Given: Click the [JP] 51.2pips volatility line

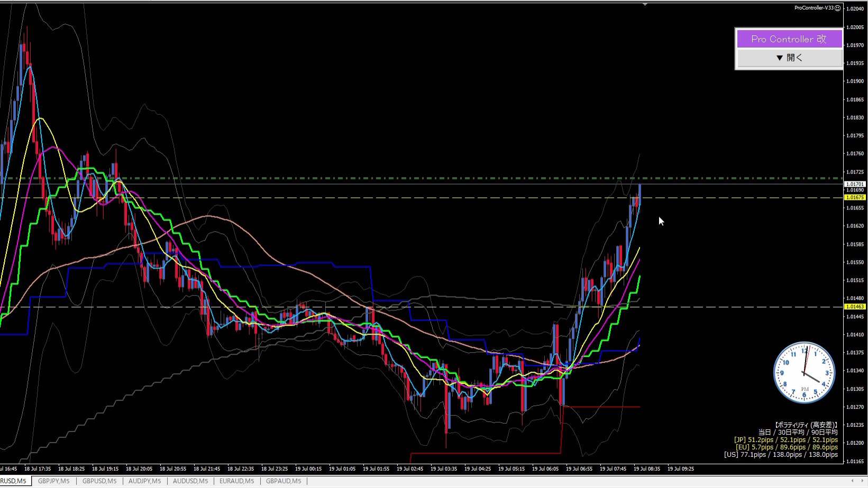Looking at the screenshot, I should point(786,440).
